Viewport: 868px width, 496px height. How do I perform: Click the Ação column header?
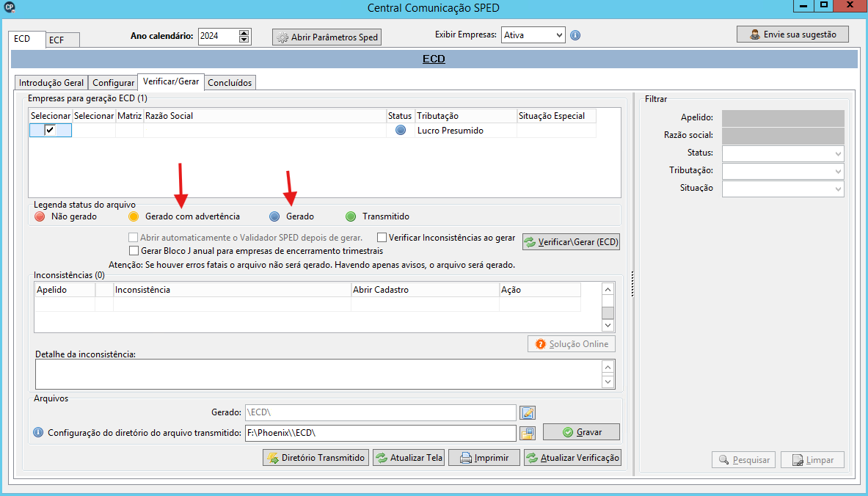(x=540, y=290)
